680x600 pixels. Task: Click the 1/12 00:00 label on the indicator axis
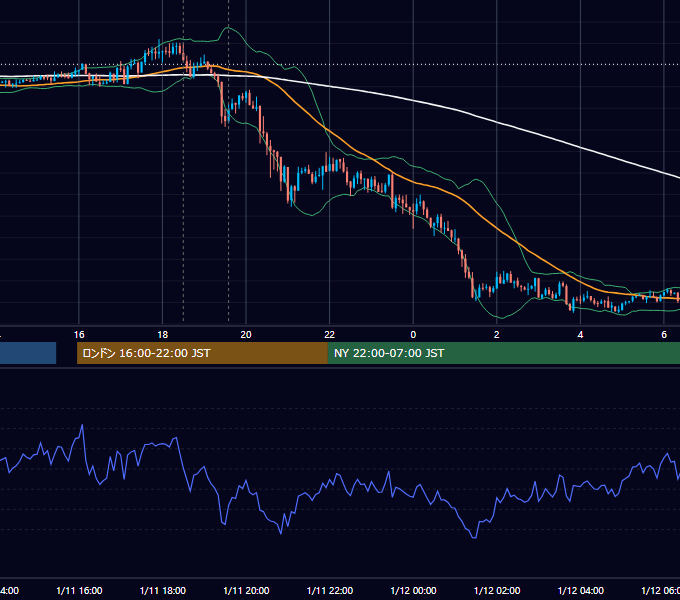click(413, 590)
